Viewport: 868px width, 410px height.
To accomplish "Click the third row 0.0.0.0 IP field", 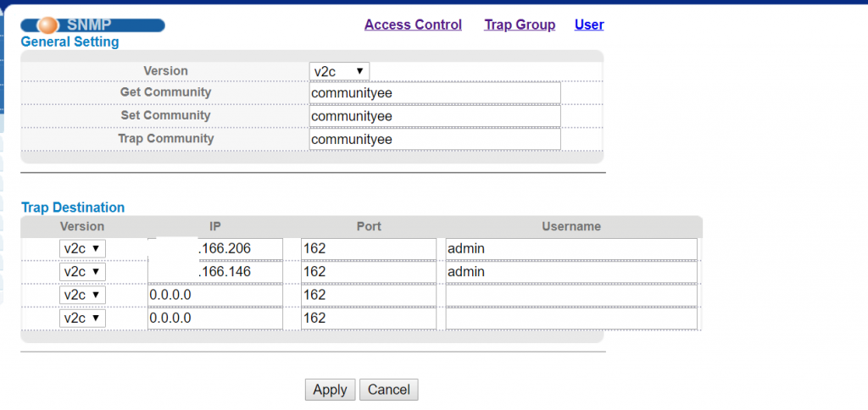I will tap(215, 295).
